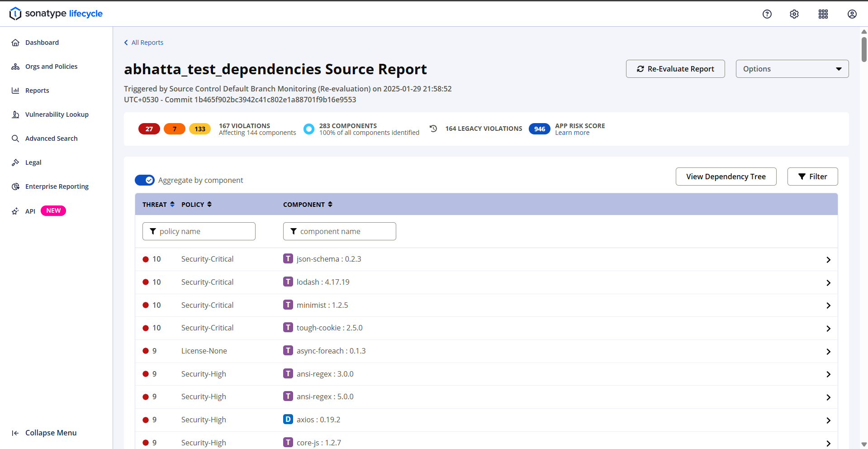This screenshot has width=868, height=449.
Task: Click the orange 7 severe violations badge
Action: click(x=175, y=129)
